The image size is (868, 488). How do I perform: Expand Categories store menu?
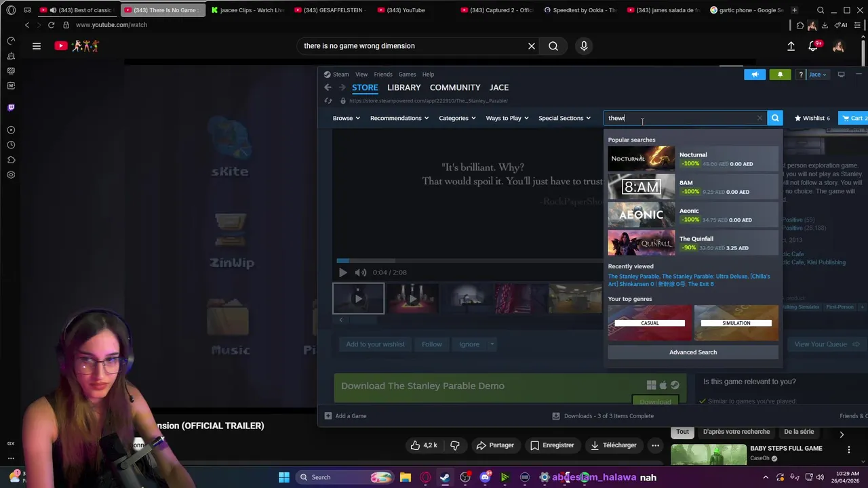457,118
